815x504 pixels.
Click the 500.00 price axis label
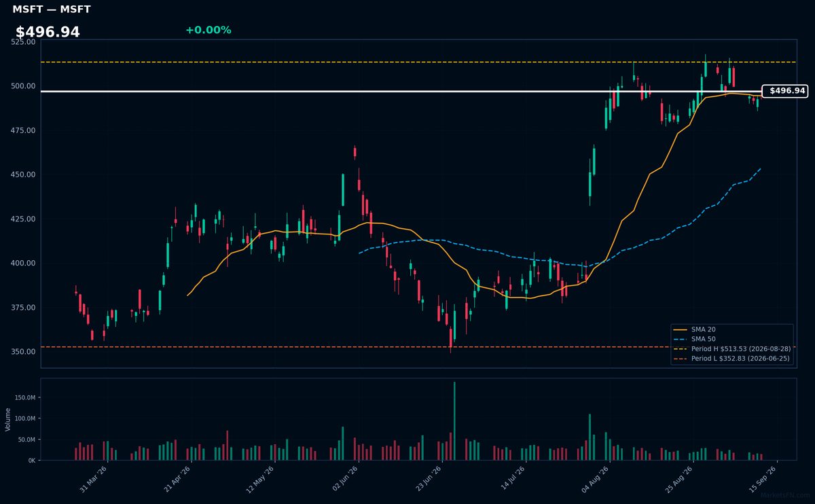(24, 86)
